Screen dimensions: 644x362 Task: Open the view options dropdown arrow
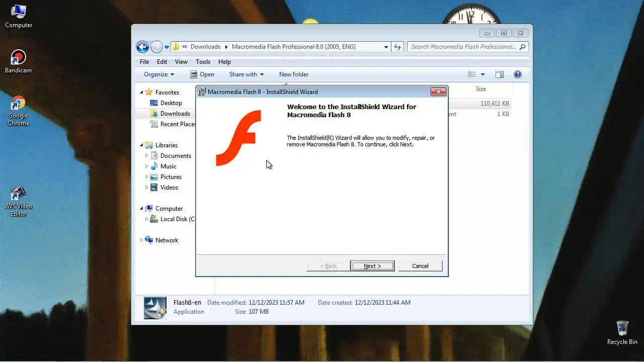[x=482, y=74]
